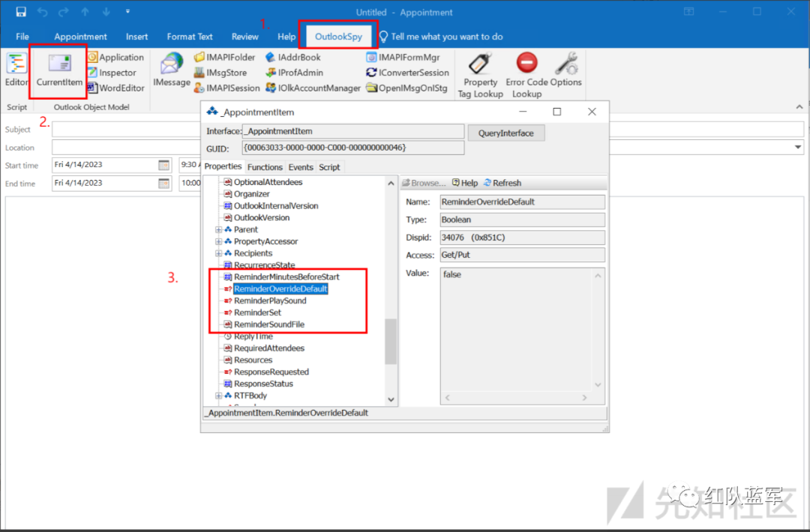Select the ReminderPlaySound property
The image size is (810, 532).
coord(270,300)
